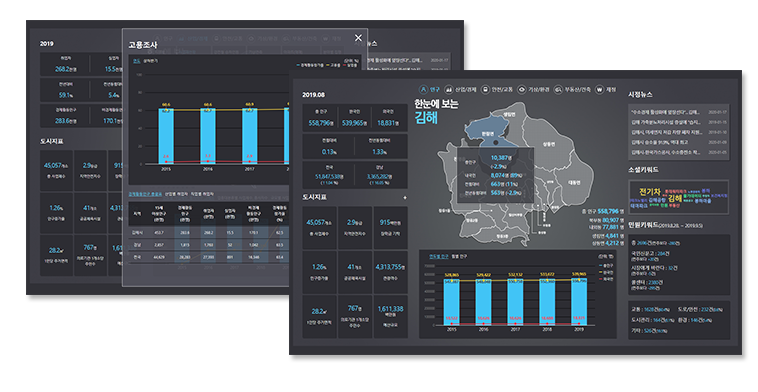Click the 80,907 value beside the map
This screenshot has height=392, width=758.
tap(611, 220)
